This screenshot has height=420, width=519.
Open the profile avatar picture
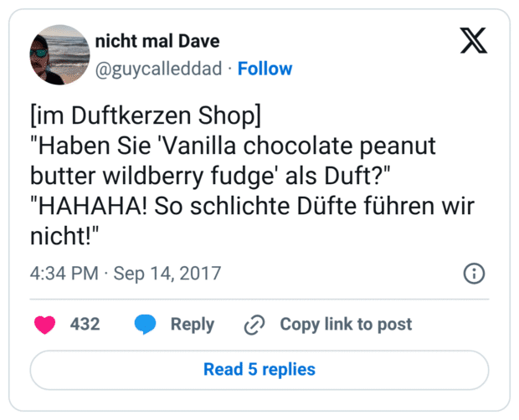(59, 54)
